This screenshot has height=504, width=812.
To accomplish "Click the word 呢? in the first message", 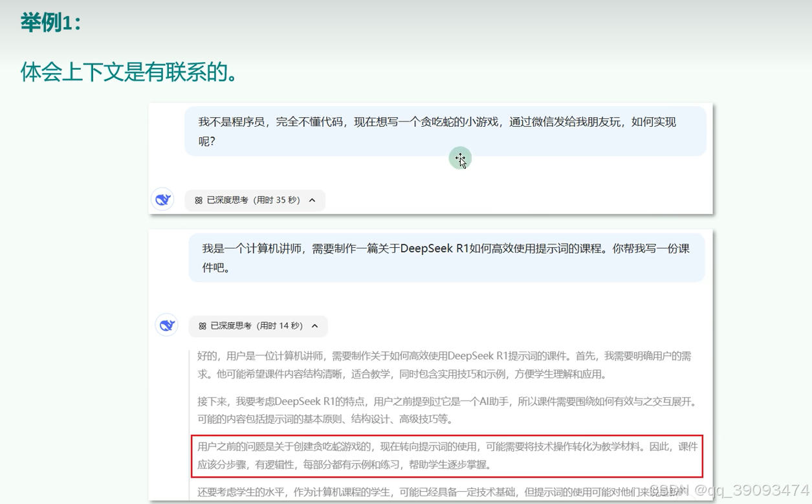I will (x=206, y=141).
